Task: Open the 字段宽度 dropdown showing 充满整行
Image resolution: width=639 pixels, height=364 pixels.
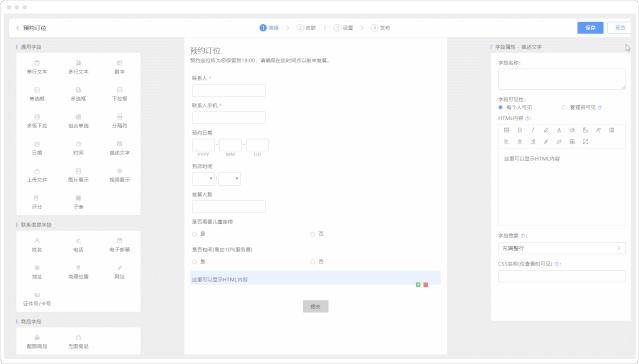Action: (x=561, y=248)
